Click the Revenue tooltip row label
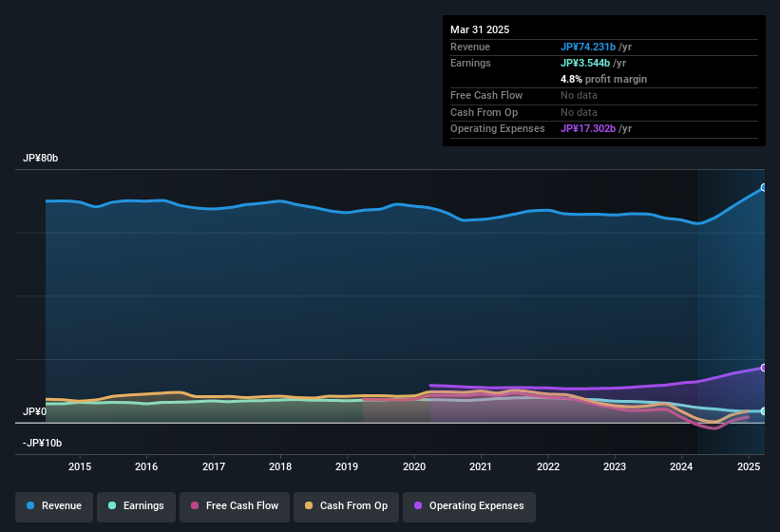 470,47
